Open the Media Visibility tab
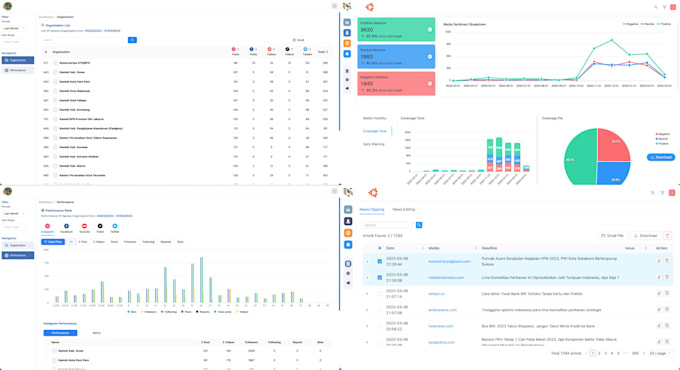This screenshot has width=680, height=370. [374, 118]
